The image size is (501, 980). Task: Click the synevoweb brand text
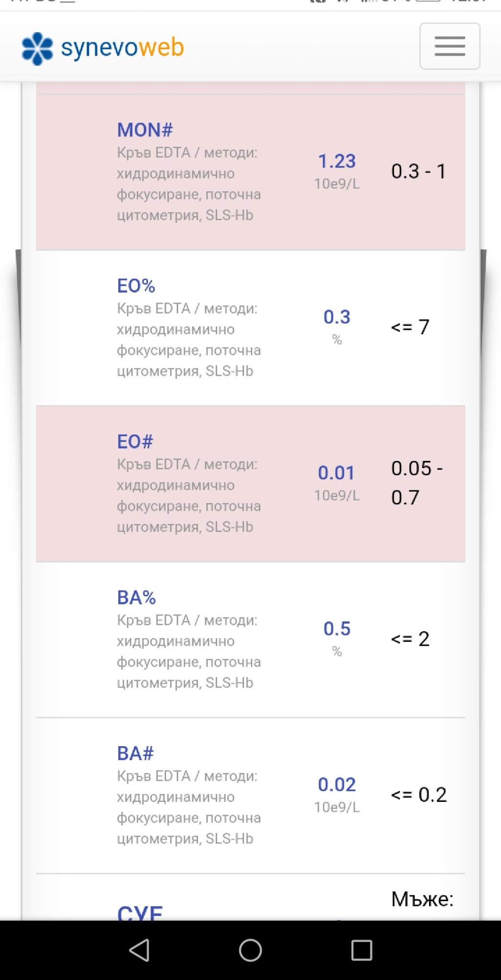pyautogui.click(x=122, y=48)
